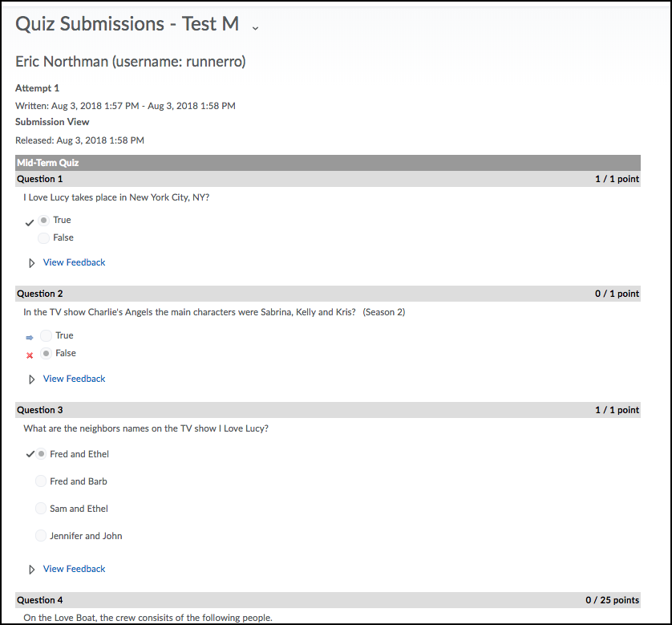Expand the feedback triangle under Question 1
Screen dimensions: 672x625
point(32,263)
